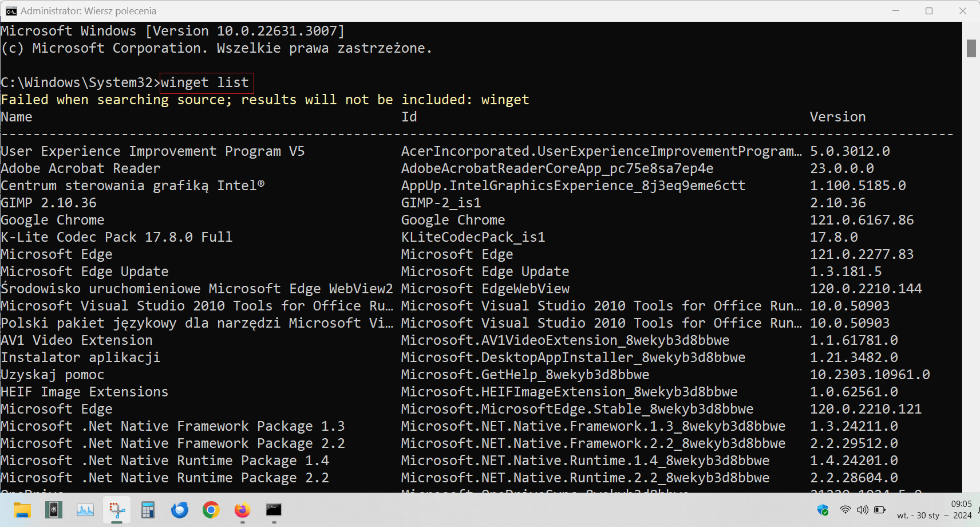980x527 pixels.
Task: Click the 'KLiteCodecPack_is1' Id
Action: pos(473,237)
